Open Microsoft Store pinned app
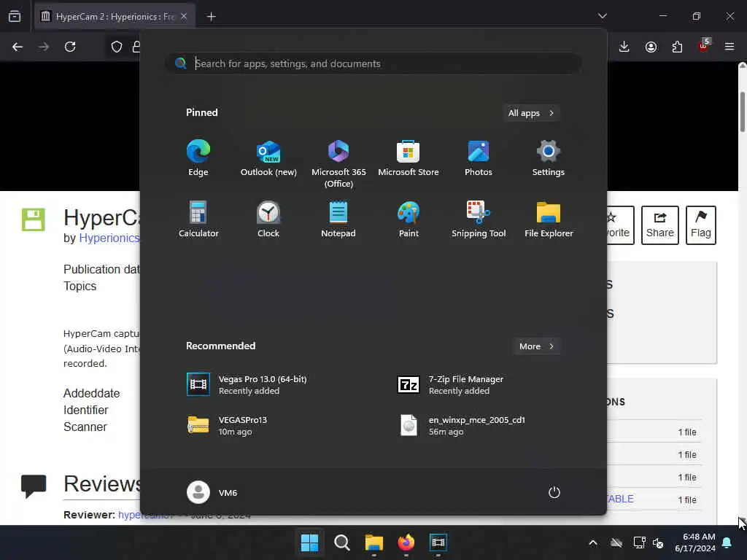 click(x=409, y=158)
